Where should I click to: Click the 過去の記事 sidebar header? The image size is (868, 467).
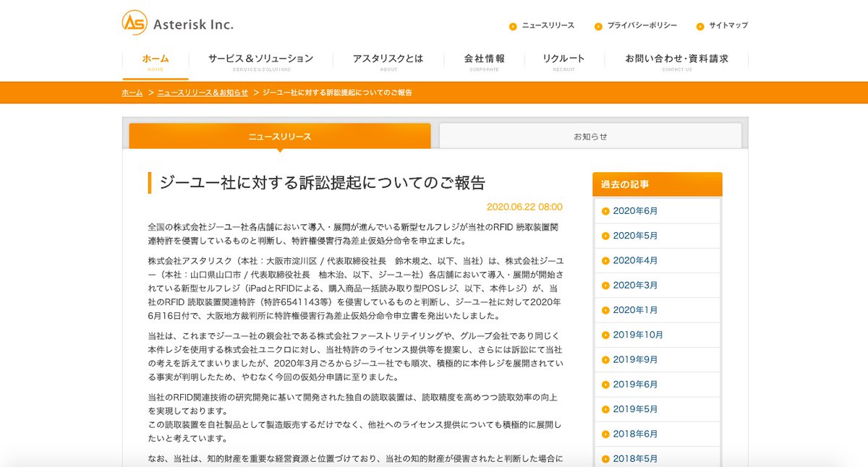tap(657, 184)
